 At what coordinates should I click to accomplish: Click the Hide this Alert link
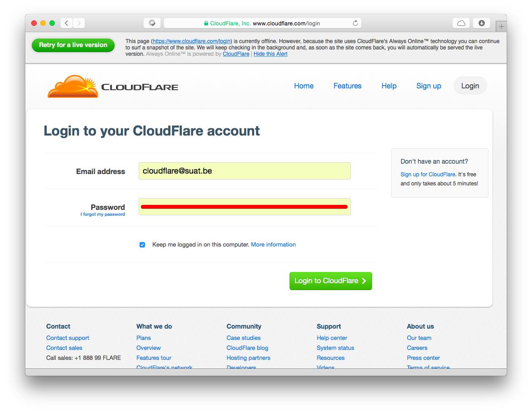point(271,54)
